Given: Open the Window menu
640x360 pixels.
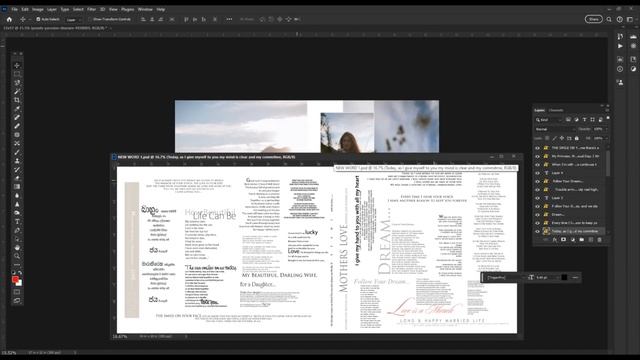Looking at the screenshot, I should click(x=145, y=9).
